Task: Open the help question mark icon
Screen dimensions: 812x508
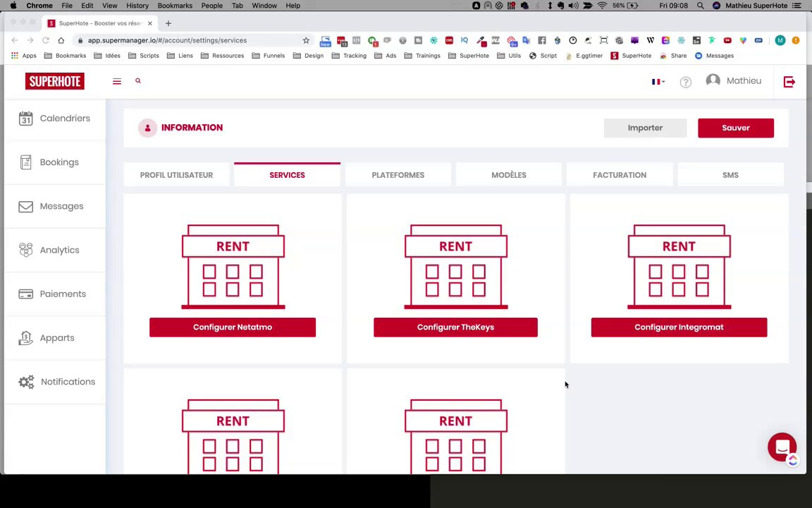Action: coord(685,82)
